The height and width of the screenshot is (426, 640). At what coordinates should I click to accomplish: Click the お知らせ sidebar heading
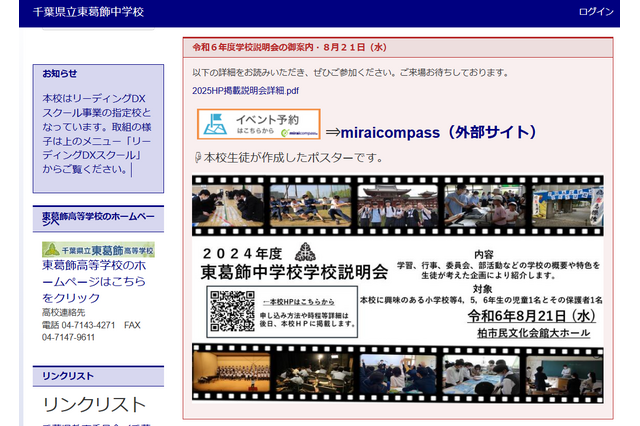(60, 73)
